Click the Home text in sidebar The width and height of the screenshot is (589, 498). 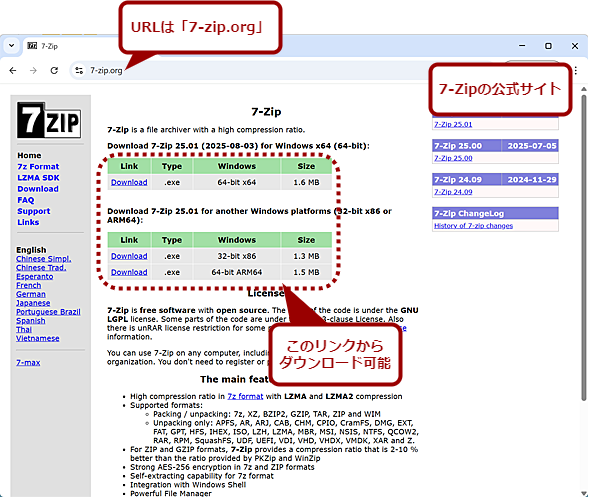coord(29,155)
